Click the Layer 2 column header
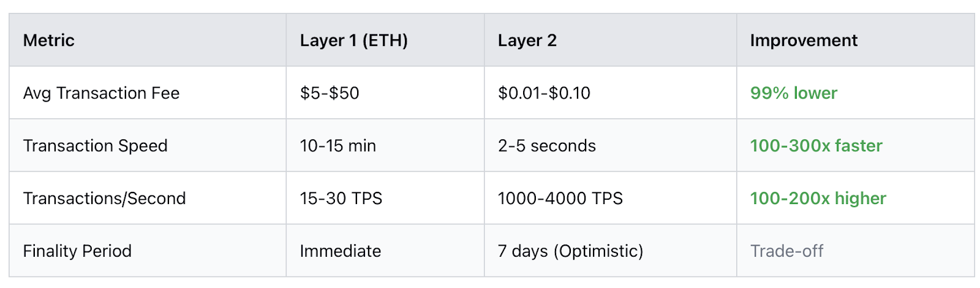Image resolution: width=980 pixels, height=288 pixels. (x=527, y=40)
